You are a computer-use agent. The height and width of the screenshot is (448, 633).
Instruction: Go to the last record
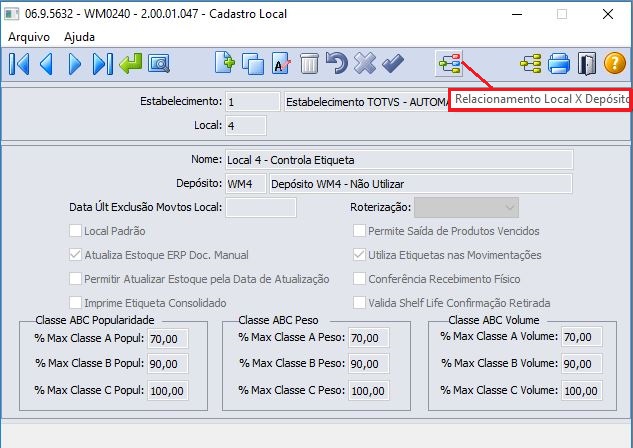point(103,64)
